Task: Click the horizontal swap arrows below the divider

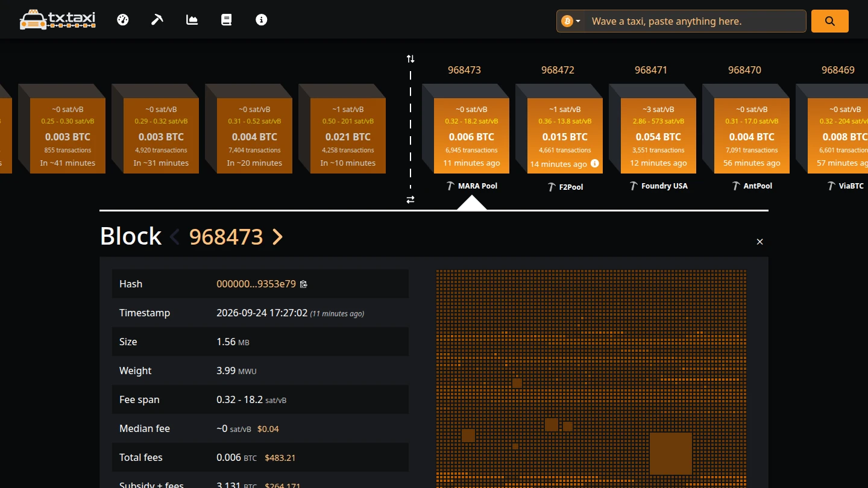Action: pos(410,199)
